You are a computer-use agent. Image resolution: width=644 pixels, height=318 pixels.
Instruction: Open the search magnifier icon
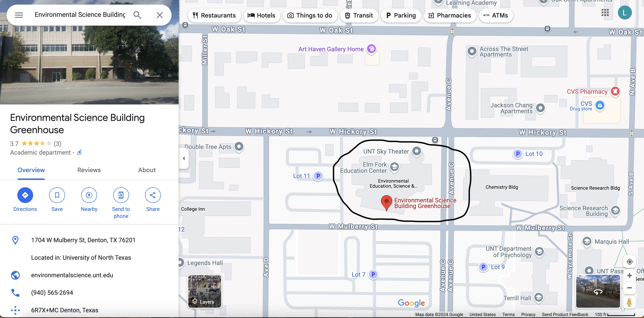[x=137, y=15]
